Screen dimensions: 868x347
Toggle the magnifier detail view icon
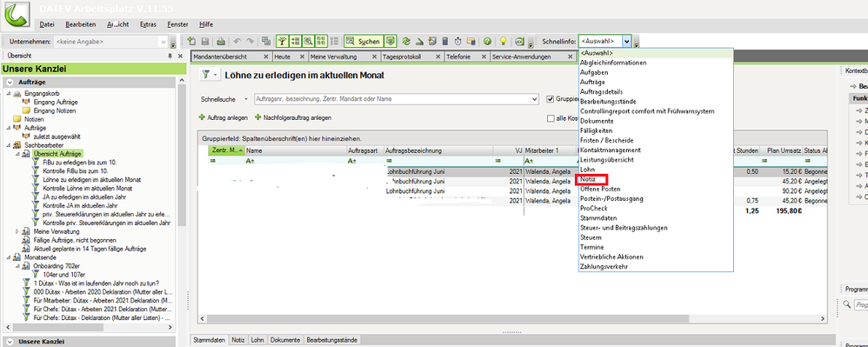[308, 41]
